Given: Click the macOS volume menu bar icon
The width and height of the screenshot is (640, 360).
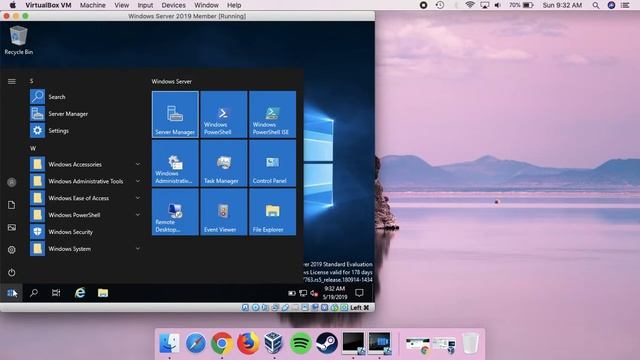Looking at the screenshot, I should pyautogui.click(x=498, y=5).
